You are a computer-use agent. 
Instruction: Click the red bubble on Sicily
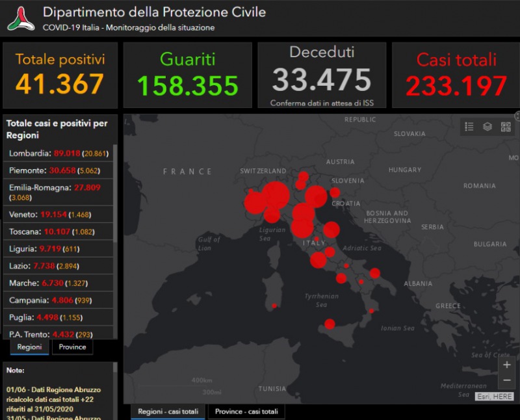330,324
